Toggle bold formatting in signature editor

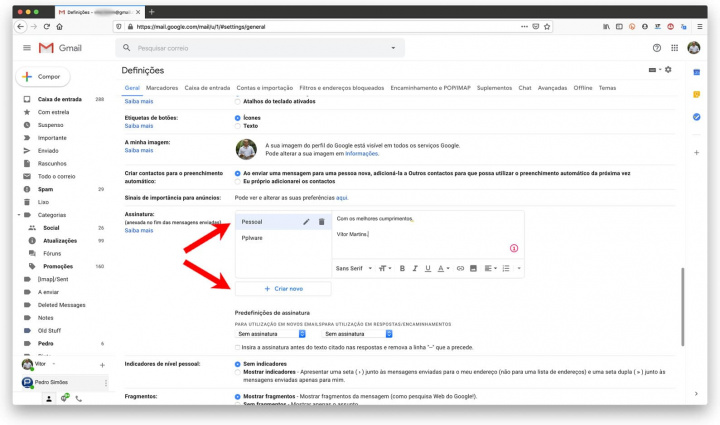[402, 268]
